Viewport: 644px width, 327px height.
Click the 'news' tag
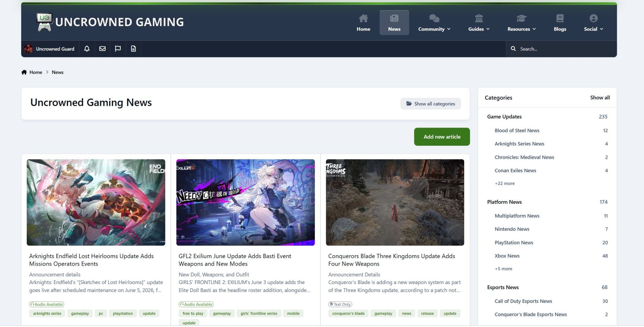click(x=407, y=314)
